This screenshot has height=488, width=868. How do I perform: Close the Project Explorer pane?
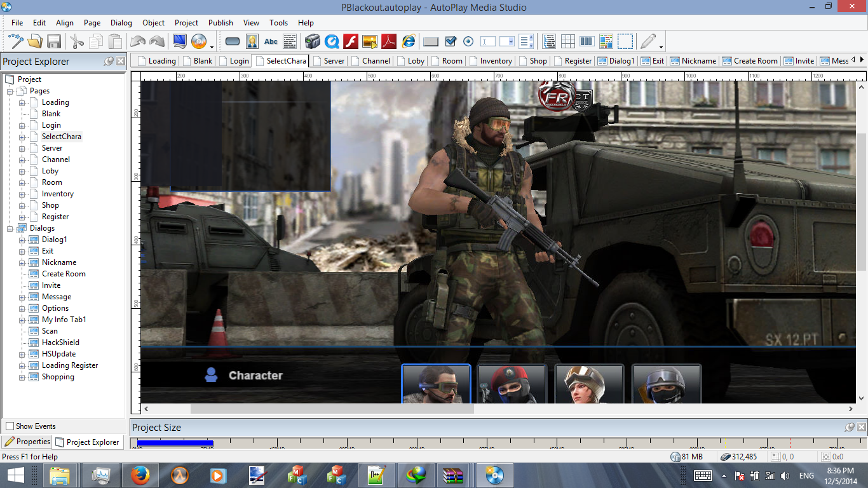coord(120,61)
